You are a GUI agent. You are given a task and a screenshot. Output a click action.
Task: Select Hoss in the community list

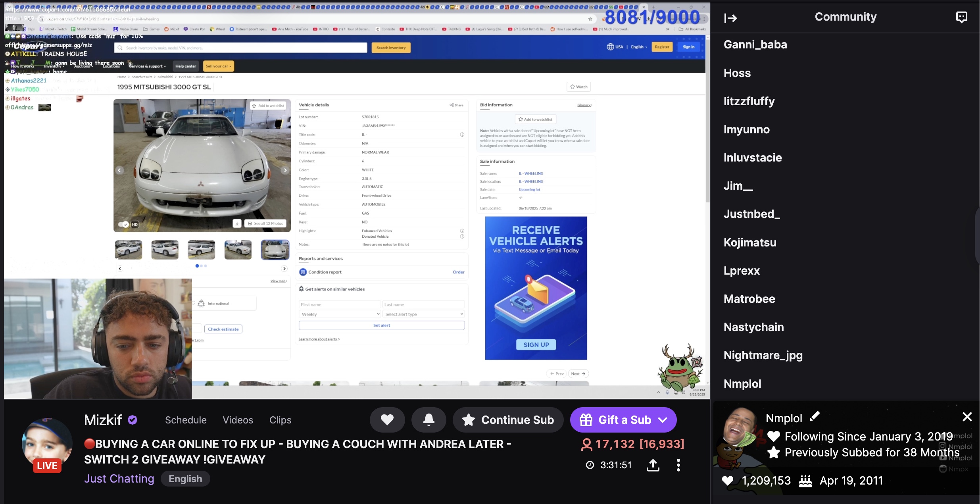click(737, 73)
